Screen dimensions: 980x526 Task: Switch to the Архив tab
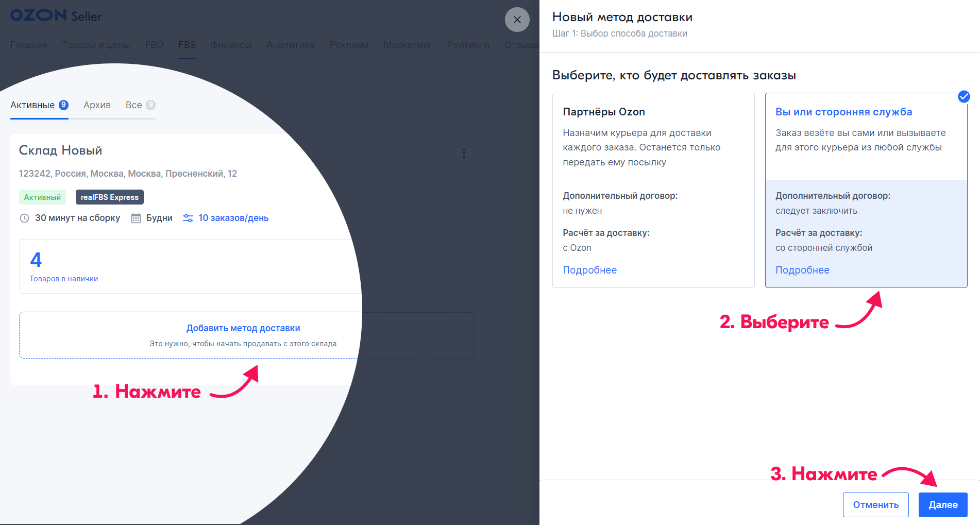(97, 105)
